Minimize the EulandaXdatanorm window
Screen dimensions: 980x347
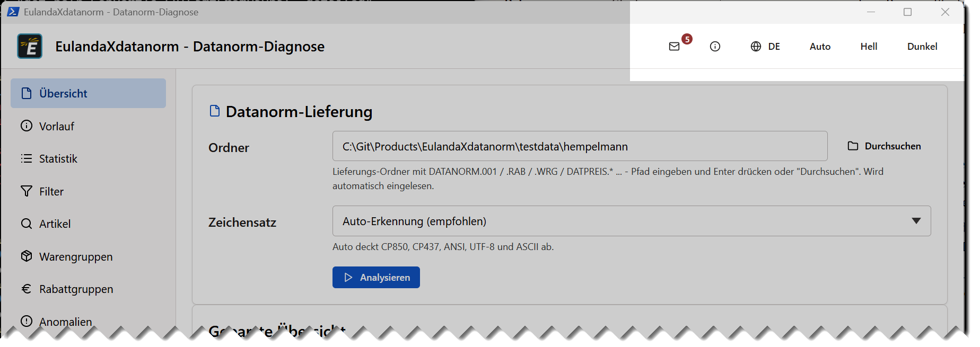coord(871,12)
